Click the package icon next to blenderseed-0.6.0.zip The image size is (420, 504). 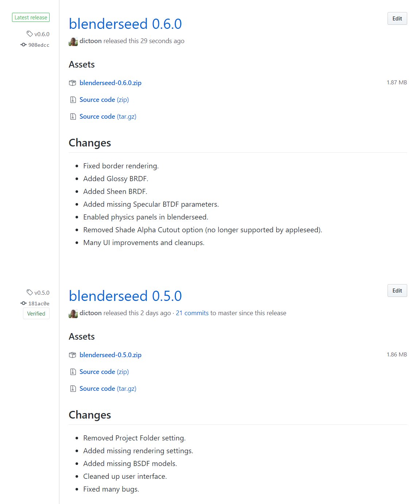(73, 83)
